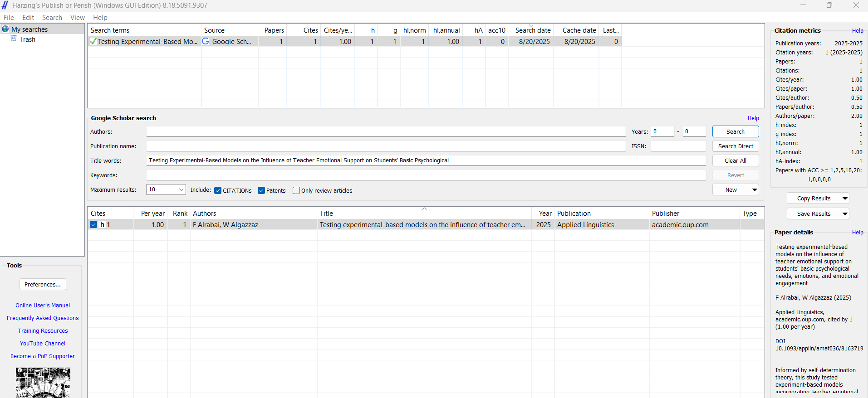Click the h-index marker icon in the result row
Viewport: 868px width, 398px height.
click(x=103, y=224)
